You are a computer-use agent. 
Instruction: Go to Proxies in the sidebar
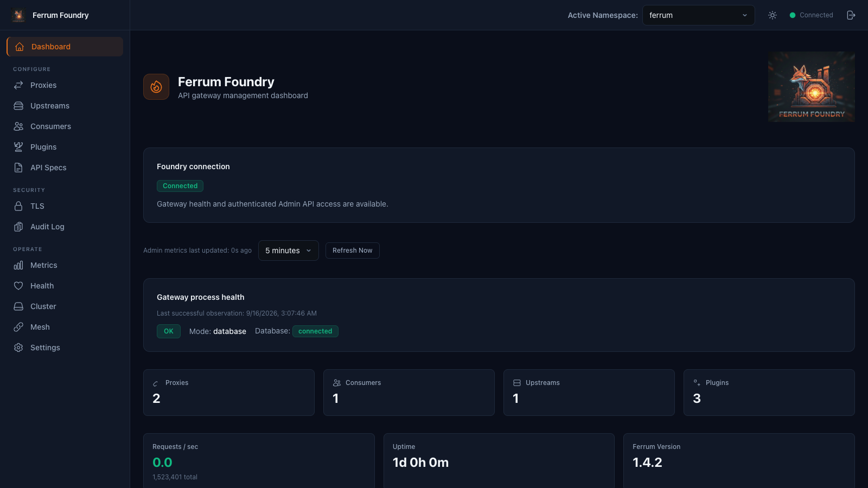pos(43,85)
